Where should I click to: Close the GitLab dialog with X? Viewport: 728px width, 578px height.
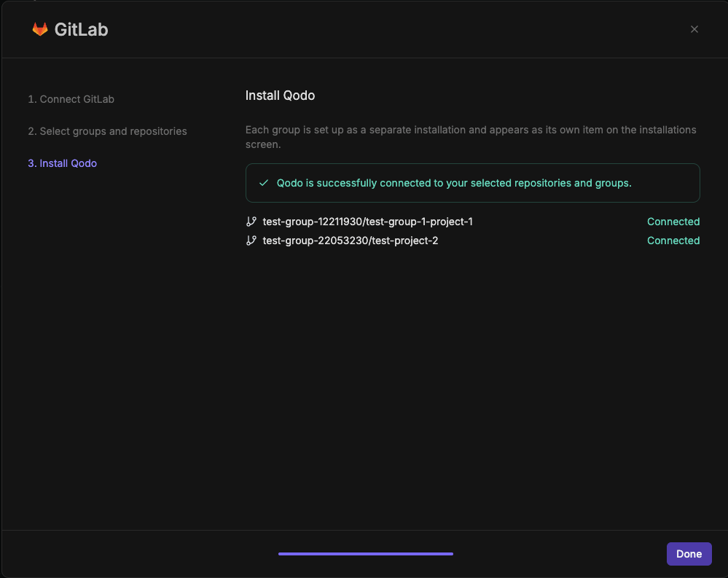click(694, 29)
